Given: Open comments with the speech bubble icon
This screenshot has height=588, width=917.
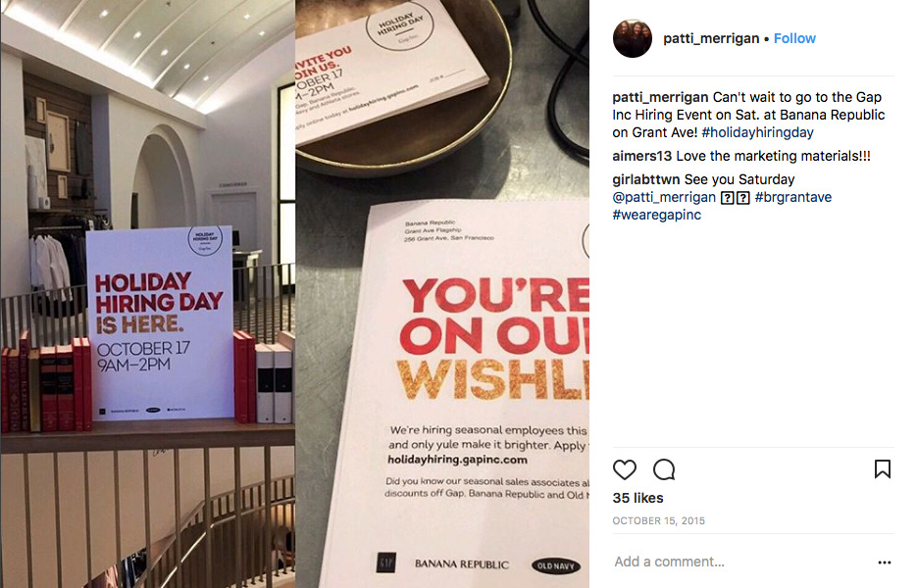Looking at the screenshot, I should pyautogui.click(x=664, y=469).
